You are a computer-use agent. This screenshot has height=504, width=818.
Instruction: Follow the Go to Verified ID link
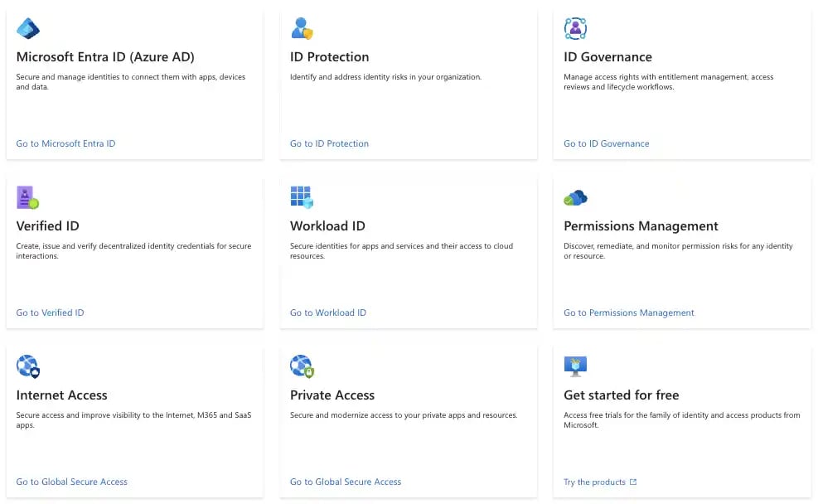[50, 313]
